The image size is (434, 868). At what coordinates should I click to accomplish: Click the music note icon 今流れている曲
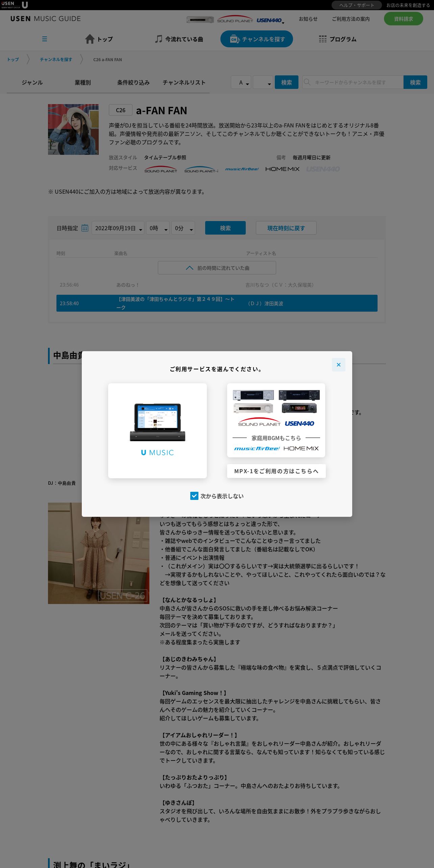coord(159,39)
